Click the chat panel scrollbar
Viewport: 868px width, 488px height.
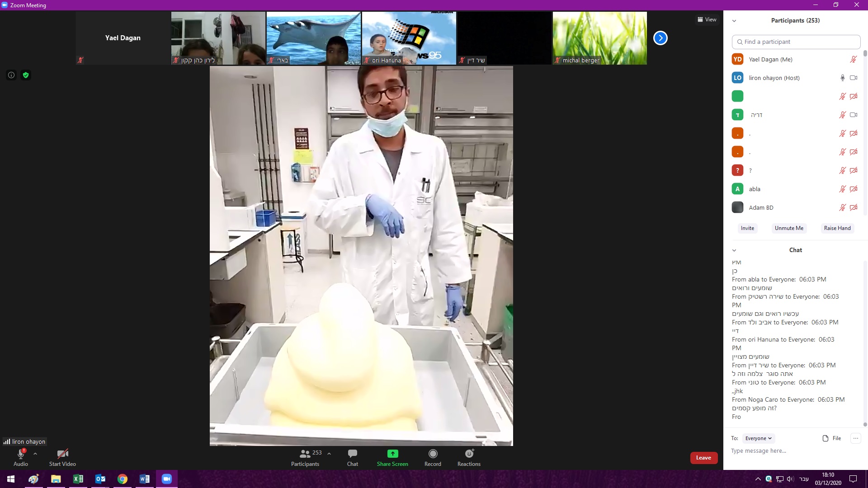point(865,343)
